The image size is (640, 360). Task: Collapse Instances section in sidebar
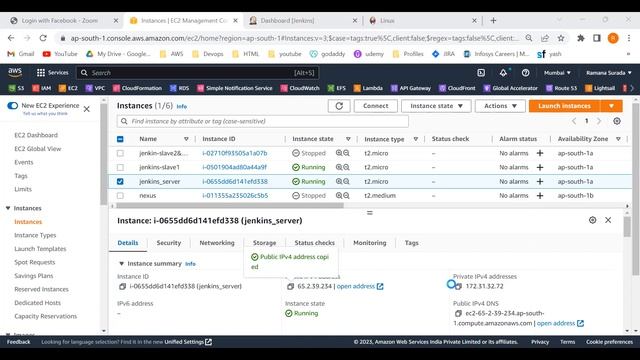coord(8,208)
